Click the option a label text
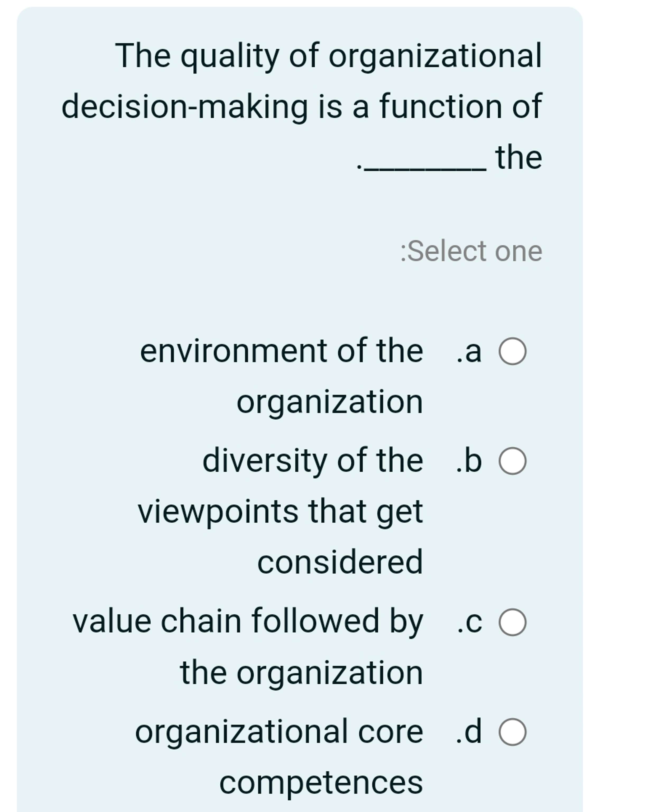 point(469,352)
